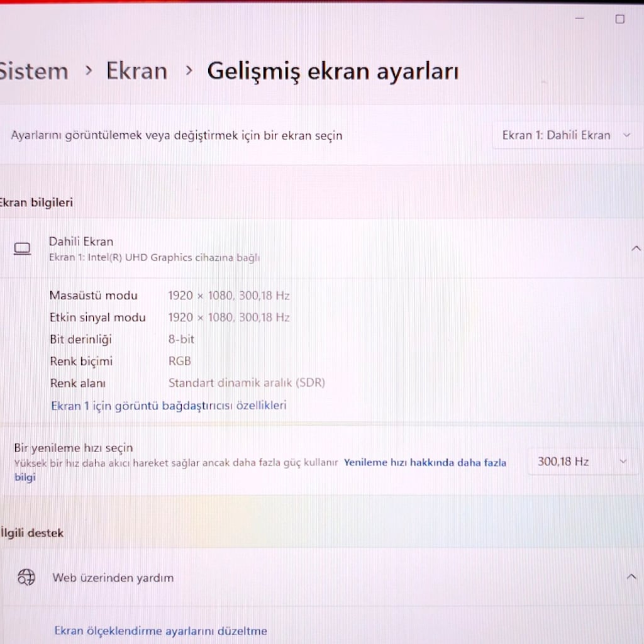Collapse the Dahili Ekran info section chevron

[635, 248]
